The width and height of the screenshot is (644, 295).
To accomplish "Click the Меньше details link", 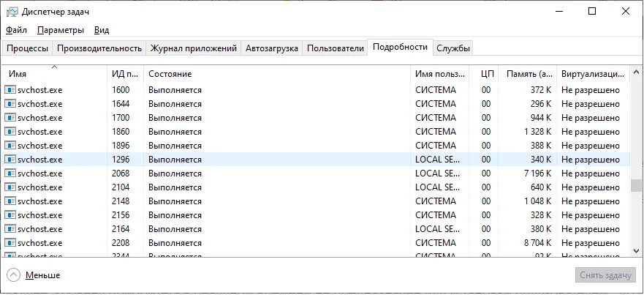I will coord(42,275).
